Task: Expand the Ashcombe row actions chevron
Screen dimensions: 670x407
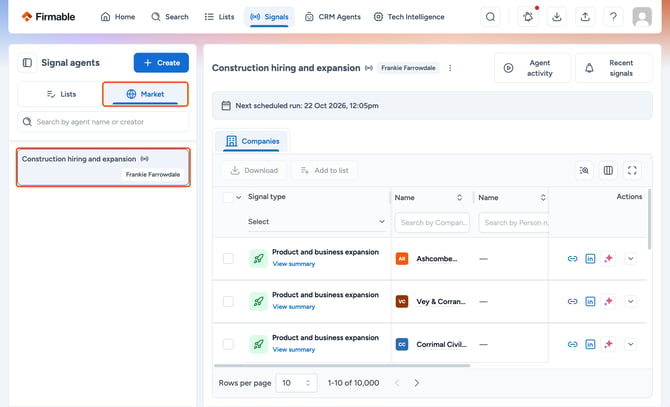Action: pos(631,259)
